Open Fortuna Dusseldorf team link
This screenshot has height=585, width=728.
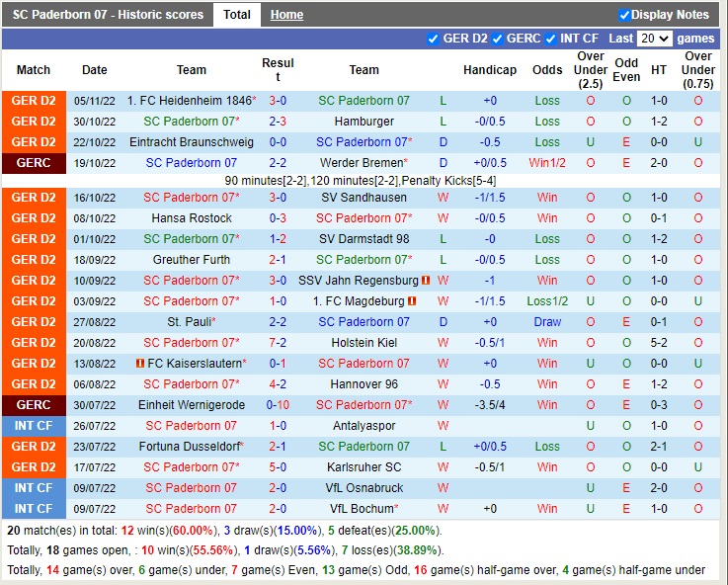pos(189,447)
